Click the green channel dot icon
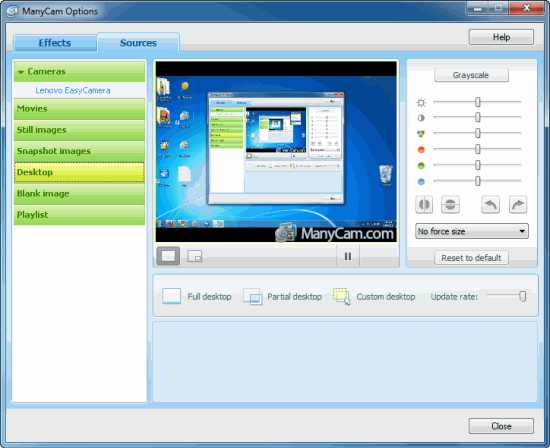 (x=421, y=166)
